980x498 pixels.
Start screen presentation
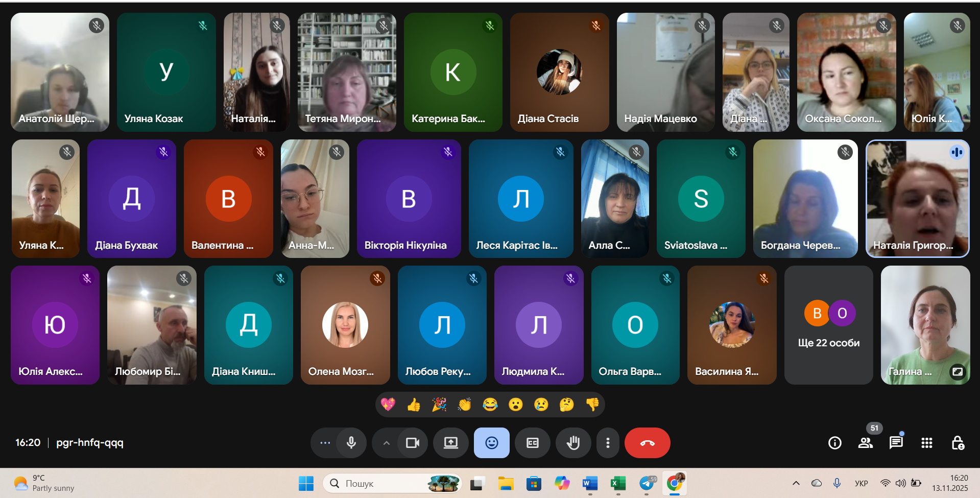coord(450,443)
